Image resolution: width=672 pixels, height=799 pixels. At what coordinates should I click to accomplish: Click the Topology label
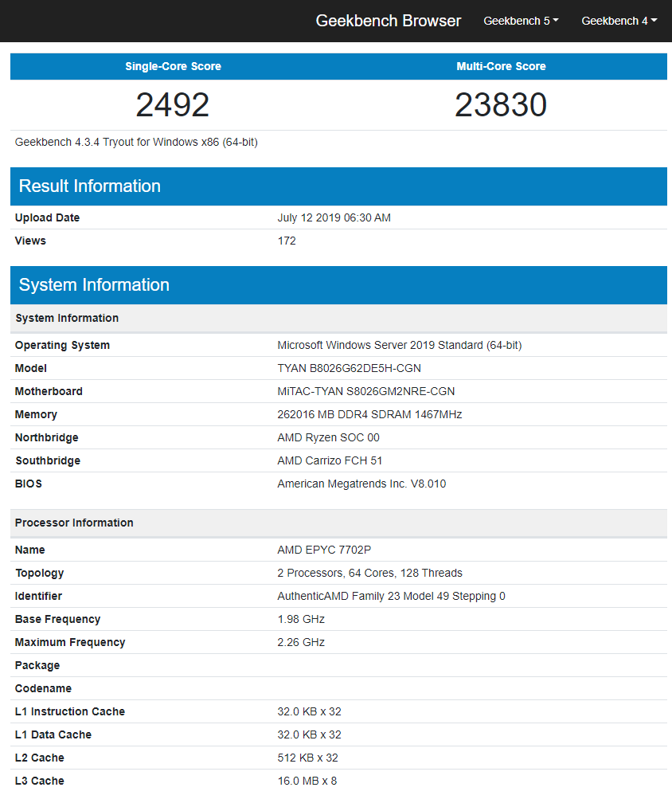tap(40, 574)
